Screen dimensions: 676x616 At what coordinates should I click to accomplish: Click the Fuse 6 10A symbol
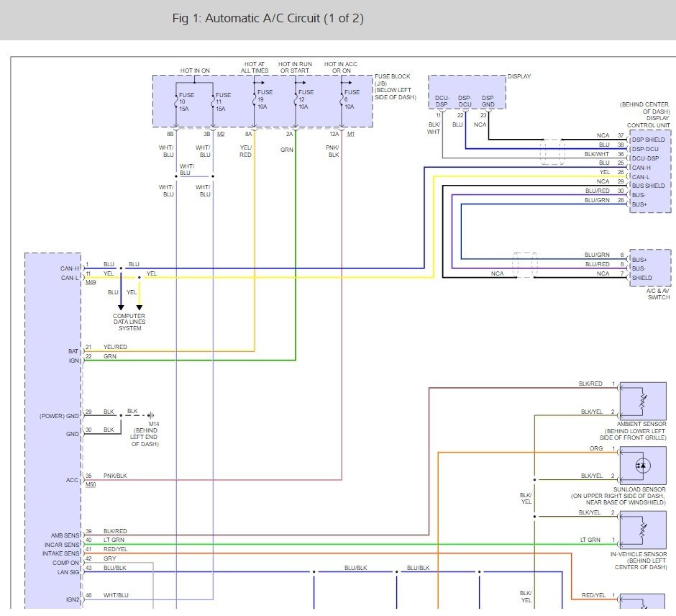point(342,99)
